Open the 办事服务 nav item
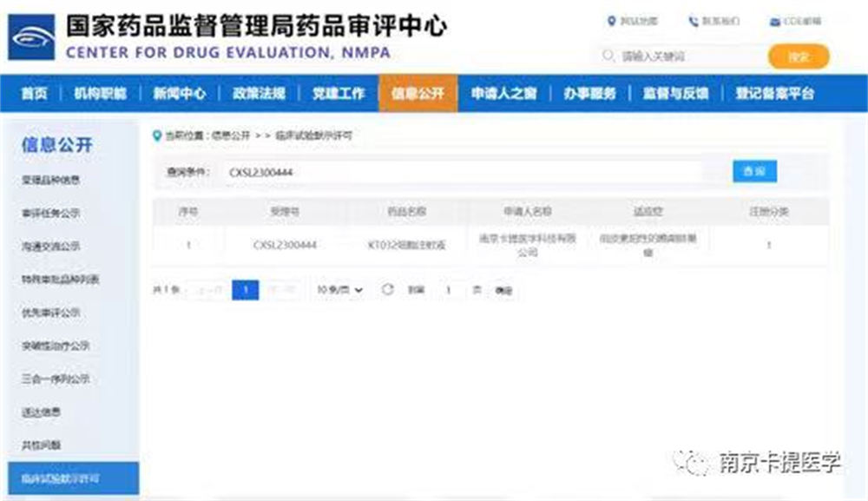 click(589, 93)
